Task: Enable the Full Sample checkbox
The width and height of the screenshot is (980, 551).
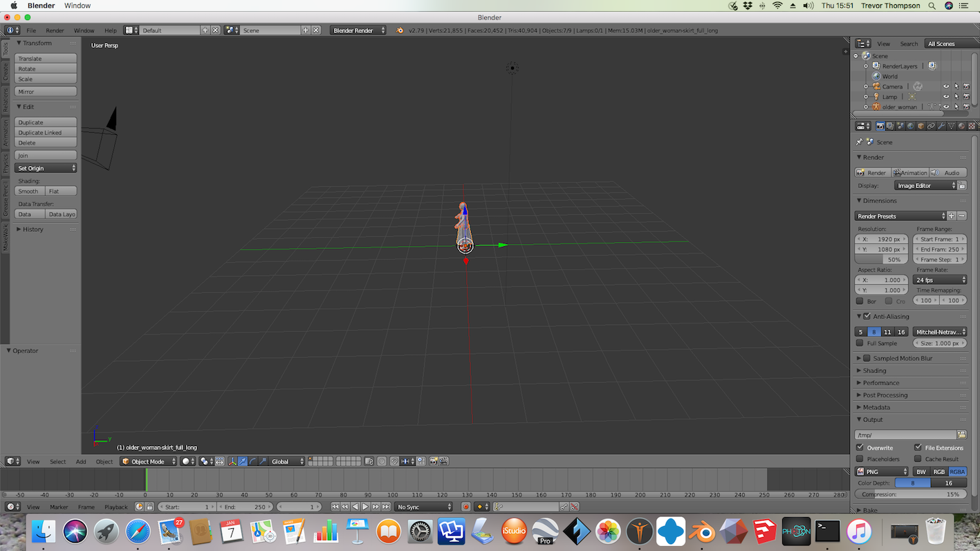Action: coord(860,343)
